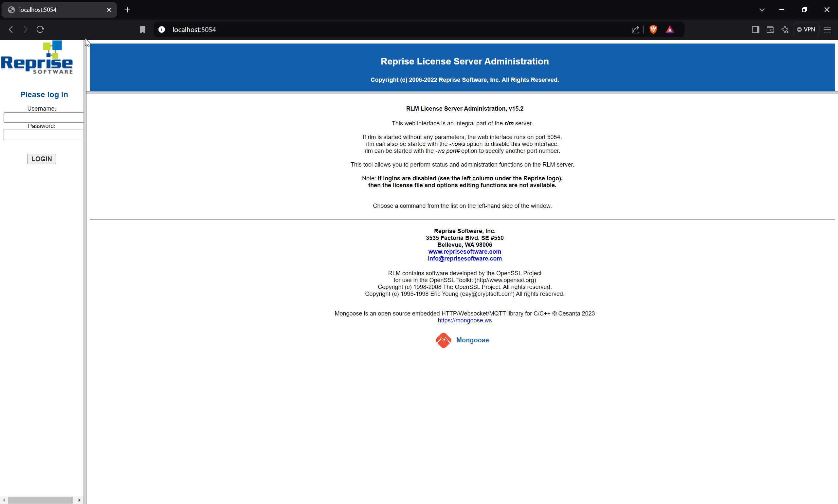Open the browser hamburger main menu
Image resolution: width=838 pixels, height=504 pixels.
point(827,29)
